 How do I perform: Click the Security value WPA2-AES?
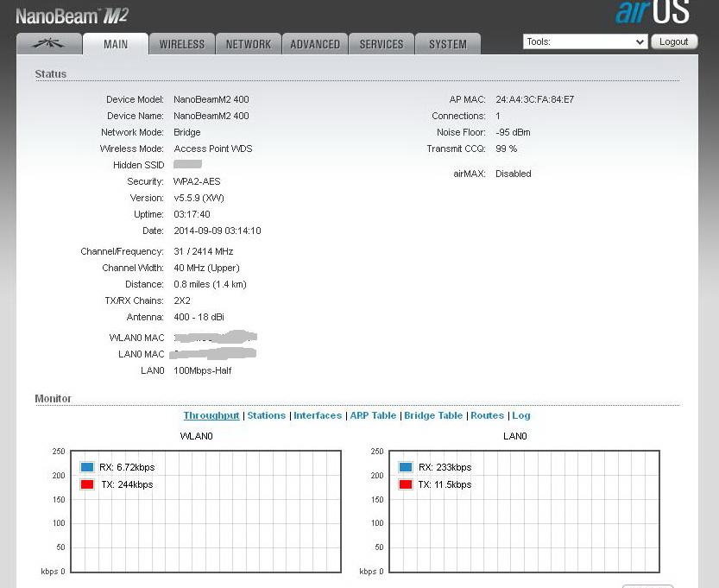pos(197,181)
